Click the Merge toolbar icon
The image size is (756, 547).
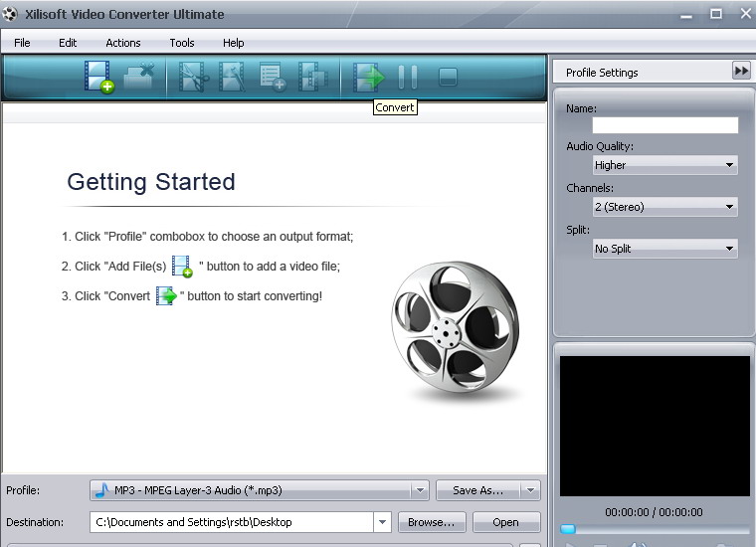tap(312, 77)
